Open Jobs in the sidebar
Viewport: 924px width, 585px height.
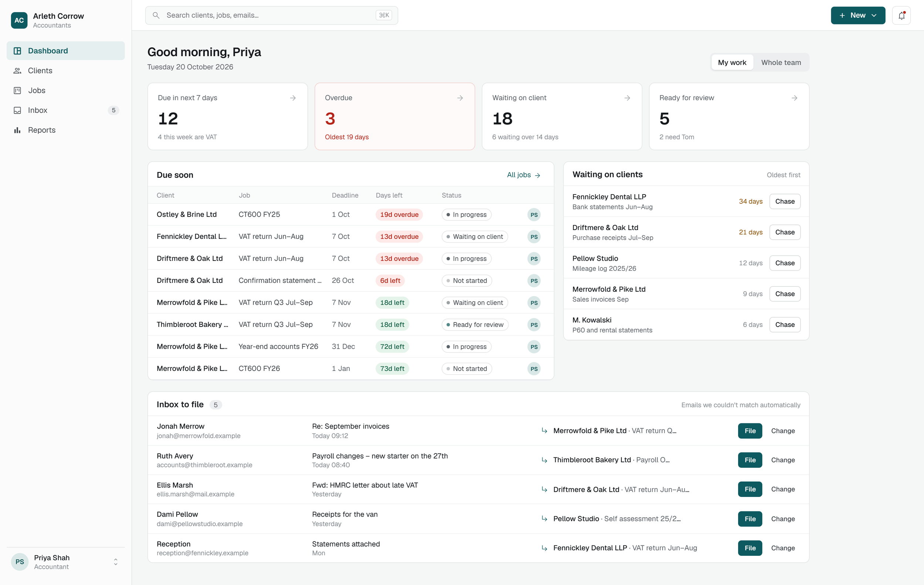[66, 91]
